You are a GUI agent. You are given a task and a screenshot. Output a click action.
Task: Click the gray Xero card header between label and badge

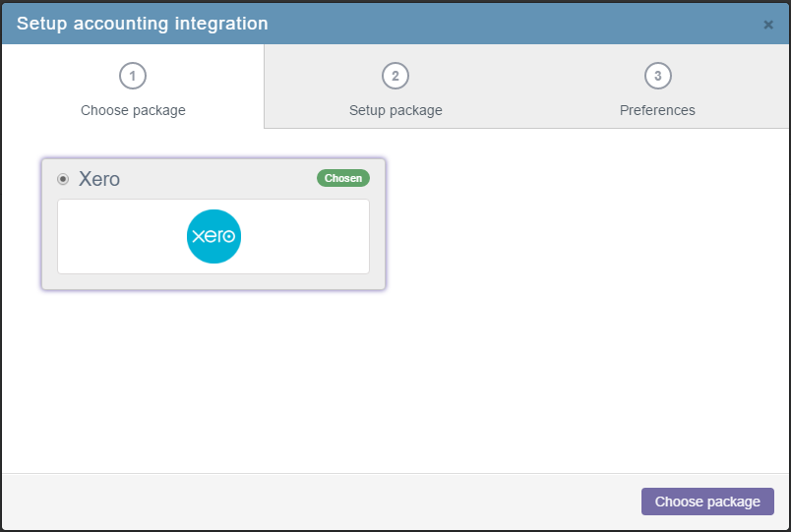[x=216, y=179]
